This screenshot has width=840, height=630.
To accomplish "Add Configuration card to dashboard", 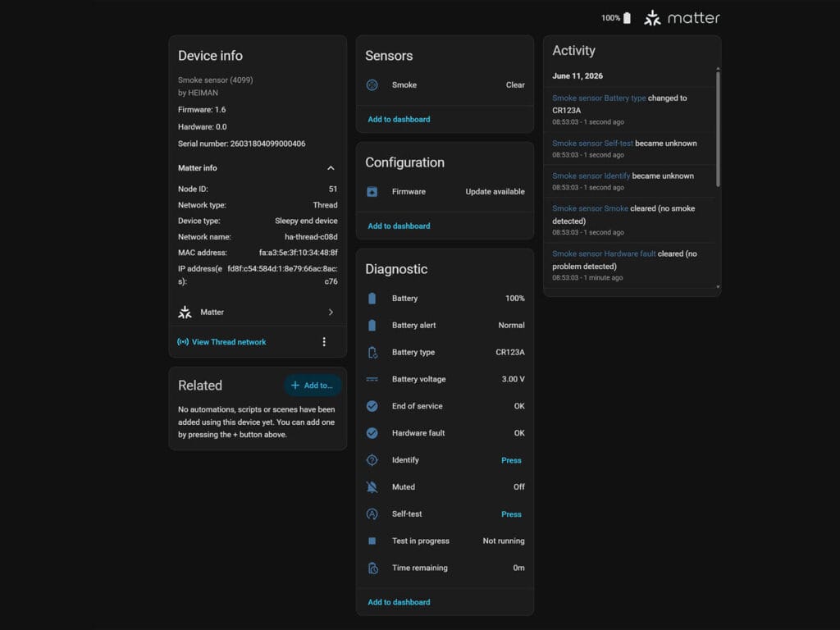I will 399,226.
